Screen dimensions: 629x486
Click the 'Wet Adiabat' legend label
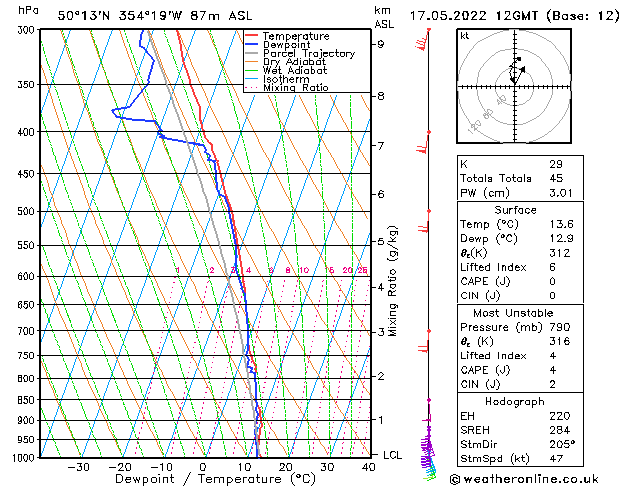click(x=295, y=70)
